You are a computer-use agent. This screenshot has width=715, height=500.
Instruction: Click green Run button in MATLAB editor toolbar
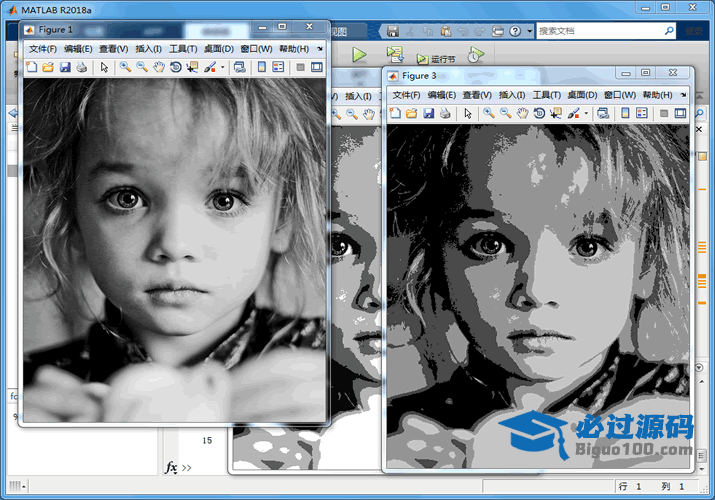359,55
